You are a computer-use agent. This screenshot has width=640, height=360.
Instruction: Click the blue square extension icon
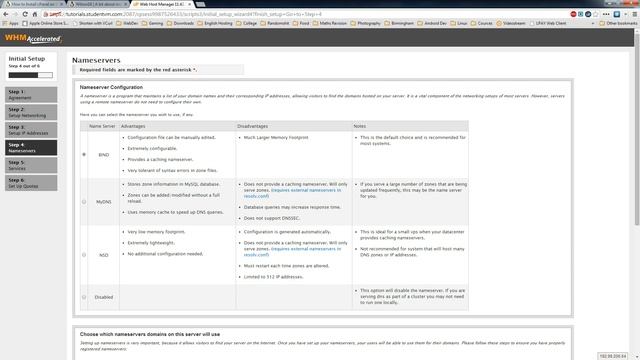click(x=617, y=14)
